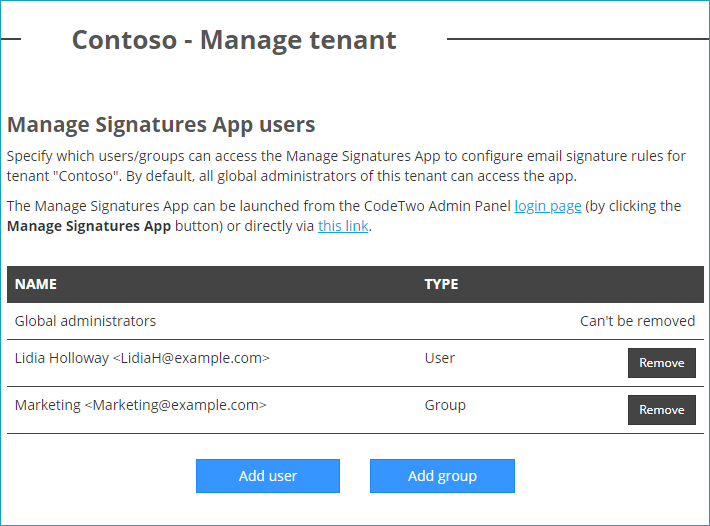Remove the Marketing group entry
Viewport: 710px width, 526px height.
[662, 410]
